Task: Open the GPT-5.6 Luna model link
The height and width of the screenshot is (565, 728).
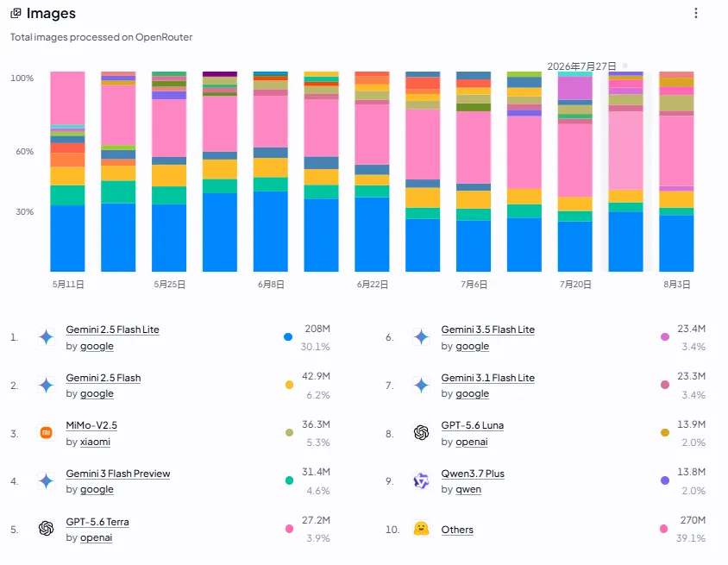Action: point(472,425)
